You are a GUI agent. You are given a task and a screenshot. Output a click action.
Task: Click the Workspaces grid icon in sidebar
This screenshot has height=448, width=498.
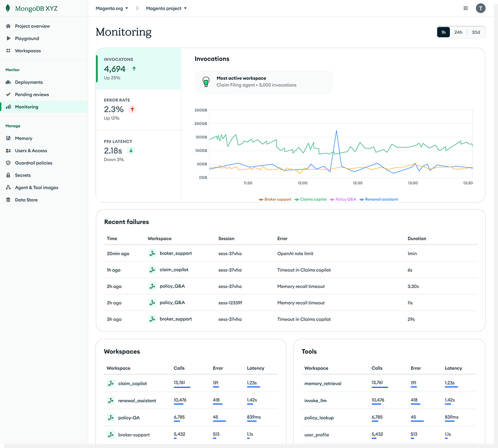8,51
